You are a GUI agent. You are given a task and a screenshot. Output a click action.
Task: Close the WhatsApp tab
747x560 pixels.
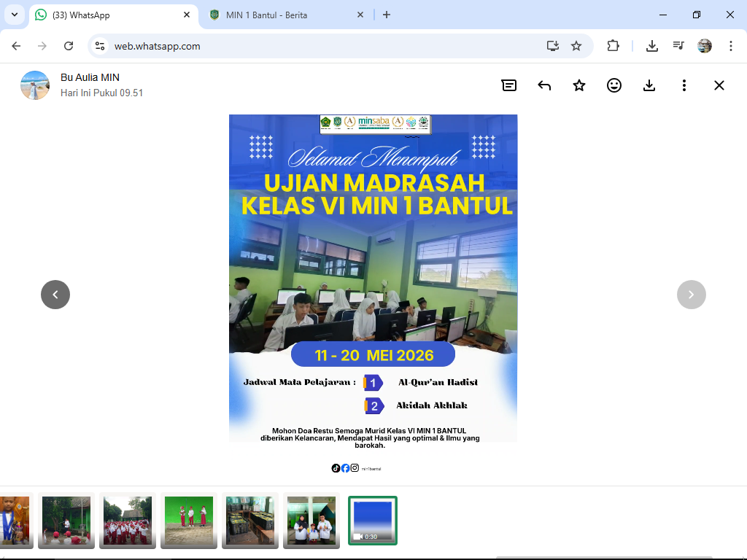[187, 15]
